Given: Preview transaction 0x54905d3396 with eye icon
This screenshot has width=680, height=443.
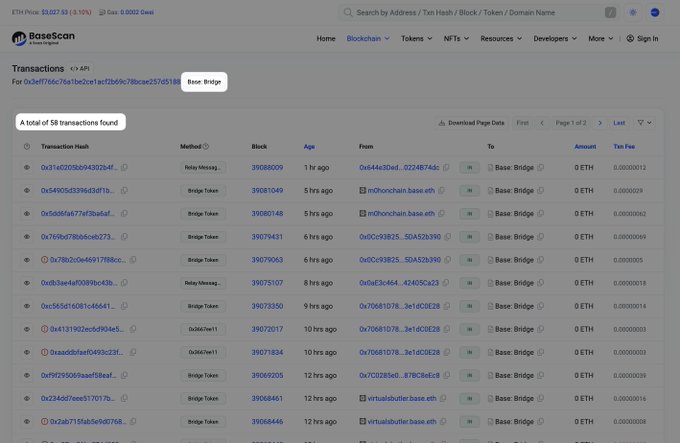Looking at the screenshot, I should [27, 190].
